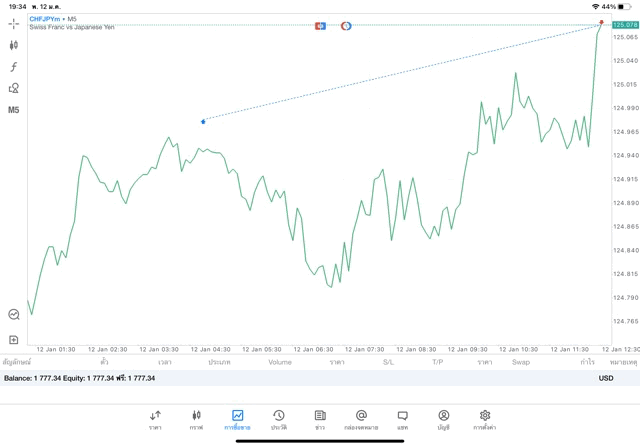
Task: Open the new order icon
Action: (x=14, y=340)
